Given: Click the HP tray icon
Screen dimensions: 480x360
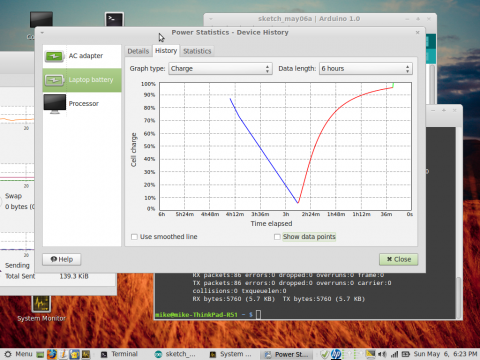Looking at the screenshot, I should coord(336,354).
